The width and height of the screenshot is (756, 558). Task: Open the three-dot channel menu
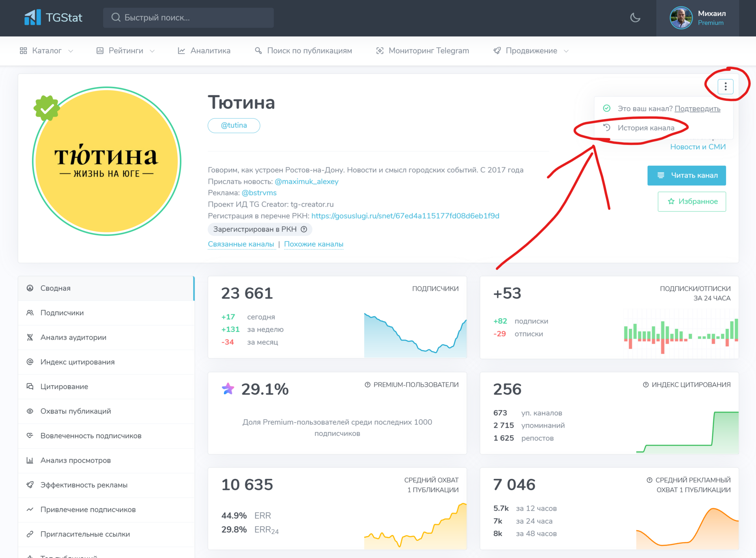tap(725, 86)
